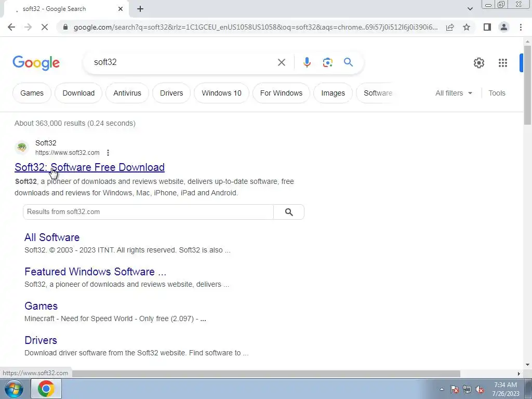The height and width of the screenshot is (399, 532).
Task: Select the Games filter chip
Action: [x=32, y=93]
